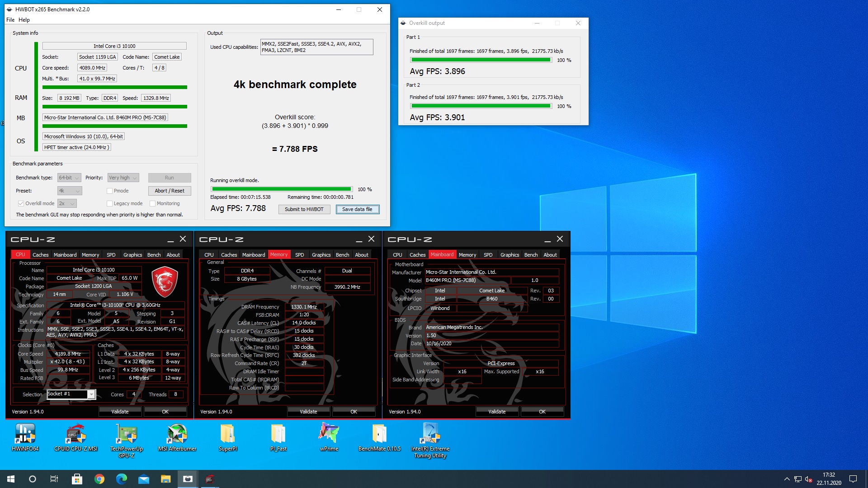Open BenchMate 0.10.5 folder icon
The height and width of the screenshot is (488, 868).
[380, 436]
